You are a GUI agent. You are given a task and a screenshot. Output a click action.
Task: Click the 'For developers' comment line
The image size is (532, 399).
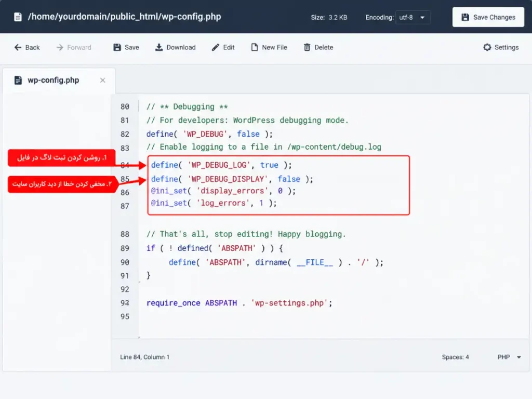(247, 120)
